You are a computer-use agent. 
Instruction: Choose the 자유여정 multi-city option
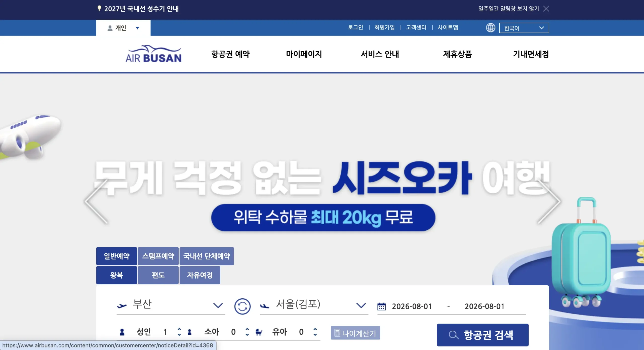click(x=200, y=275)
